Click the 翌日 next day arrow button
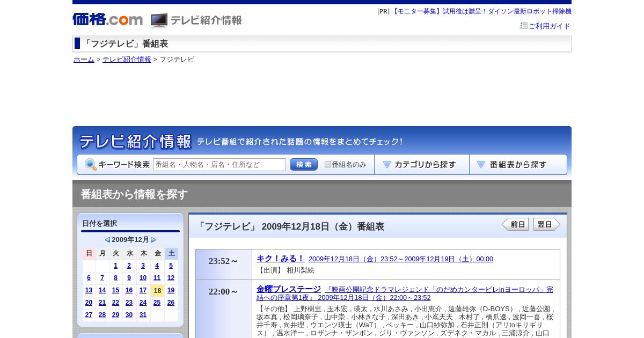 547,224
